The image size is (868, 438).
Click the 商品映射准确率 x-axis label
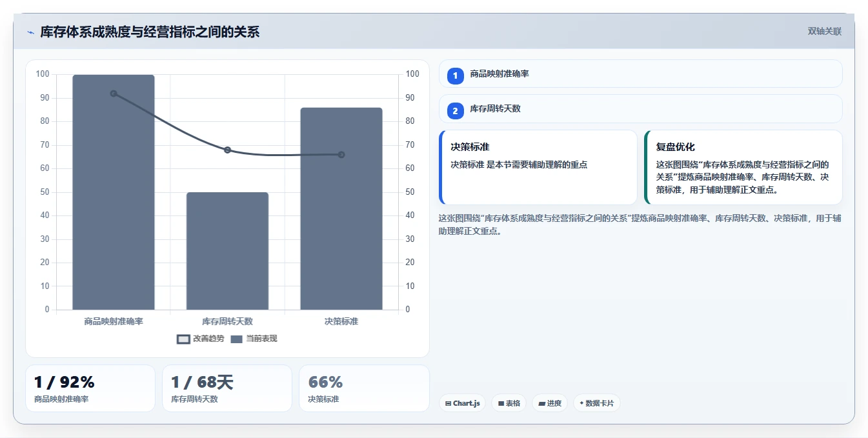114,321
